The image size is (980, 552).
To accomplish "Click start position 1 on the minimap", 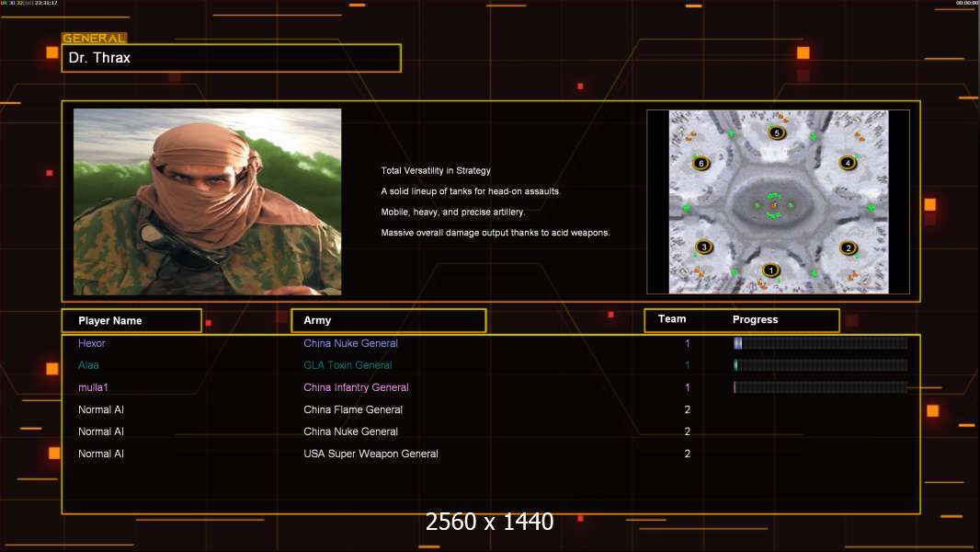I will point(770,270).
